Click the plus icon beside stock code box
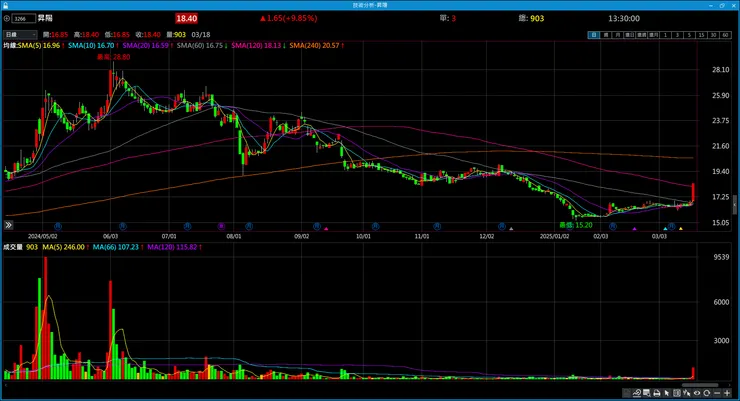Viewport: 740px width, 401px height. click(7, 18)
